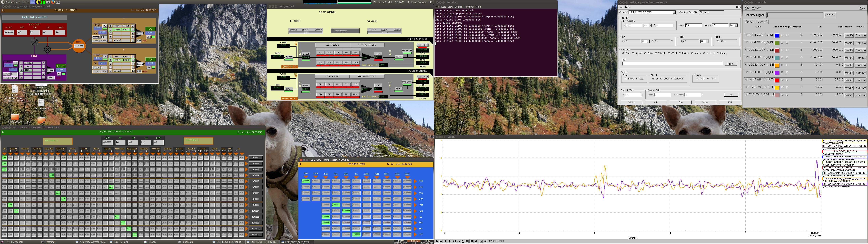The width and height of the screenshot is (868, 244).
Task: Open the Jenne Driggers user menu
Action: click(x=417, y=2)
